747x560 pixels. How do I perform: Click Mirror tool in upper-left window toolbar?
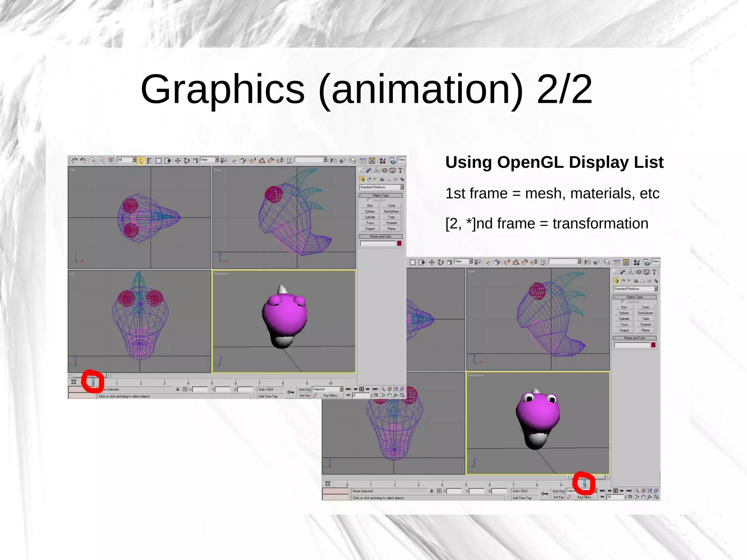tap(333, 161)
